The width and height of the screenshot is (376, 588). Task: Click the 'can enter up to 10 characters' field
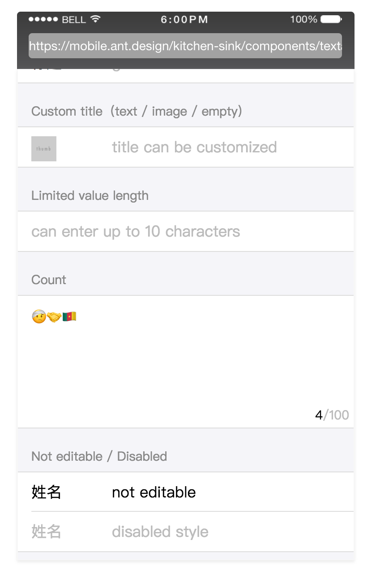135,231
